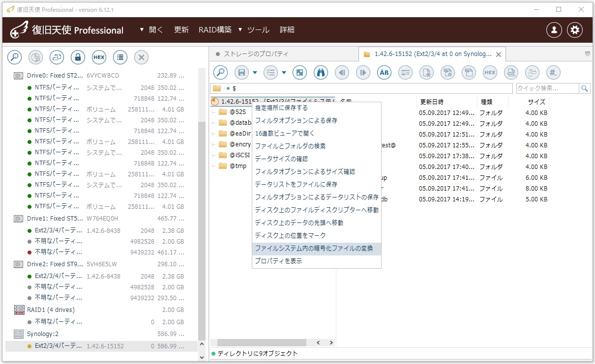This screenshot has height=364, width=595.
Task: Click the scan magnifier icon in explorer toolbar
Action: click(x=220, y=73)
